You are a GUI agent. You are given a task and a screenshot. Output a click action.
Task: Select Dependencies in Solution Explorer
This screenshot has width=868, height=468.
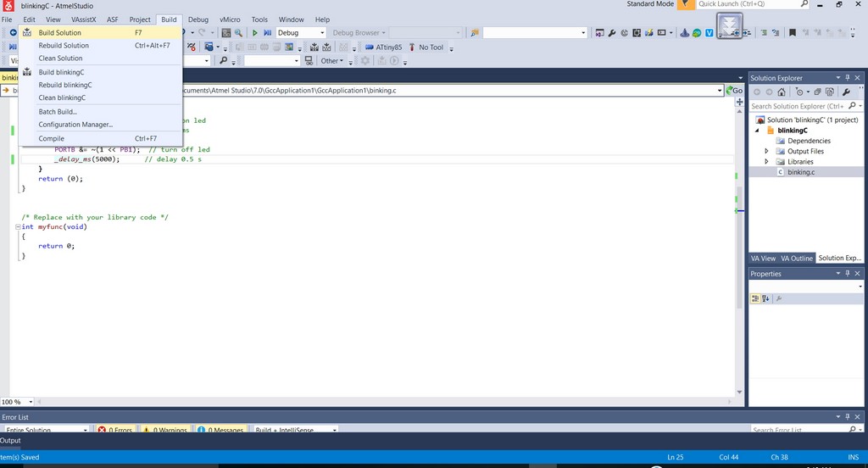pos(809,141)
